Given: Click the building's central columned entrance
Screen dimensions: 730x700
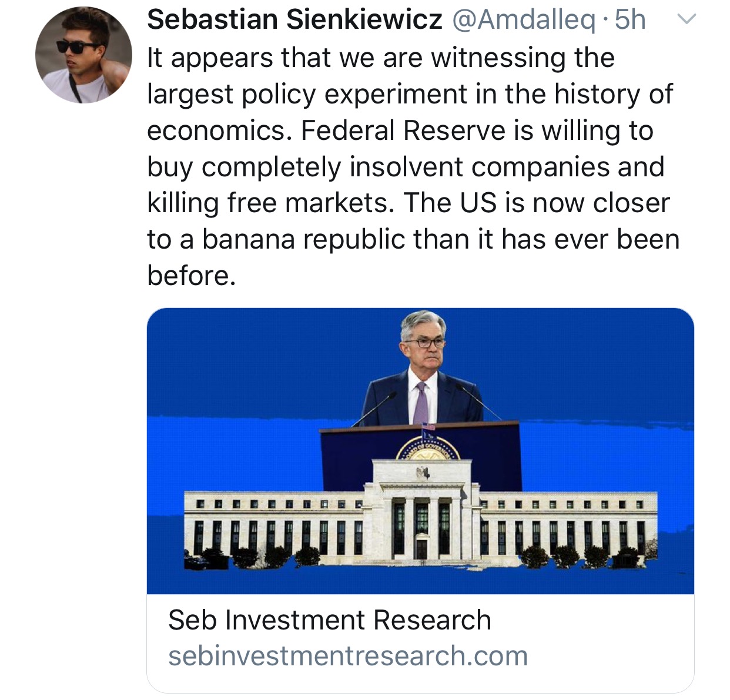Looking at the screenshot, I should 421,523.
